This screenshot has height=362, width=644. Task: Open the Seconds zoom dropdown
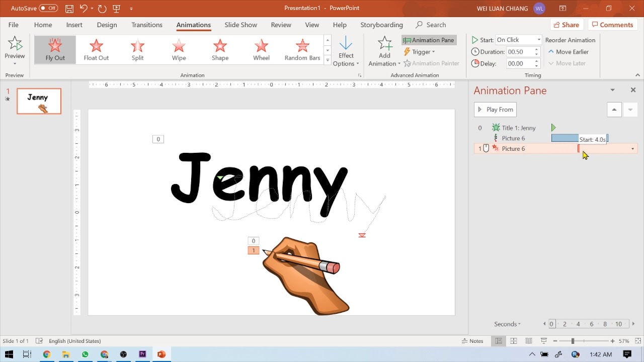507,324
